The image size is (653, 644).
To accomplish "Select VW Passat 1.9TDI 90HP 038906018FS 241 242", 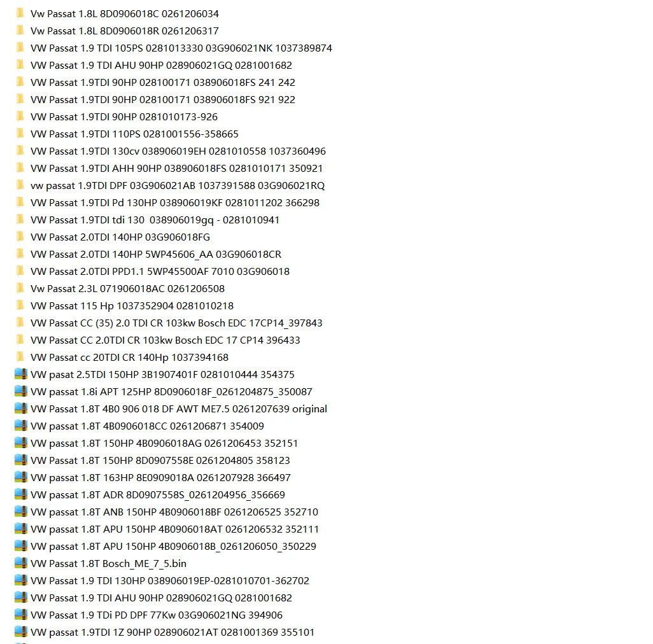I will [163, 83].
